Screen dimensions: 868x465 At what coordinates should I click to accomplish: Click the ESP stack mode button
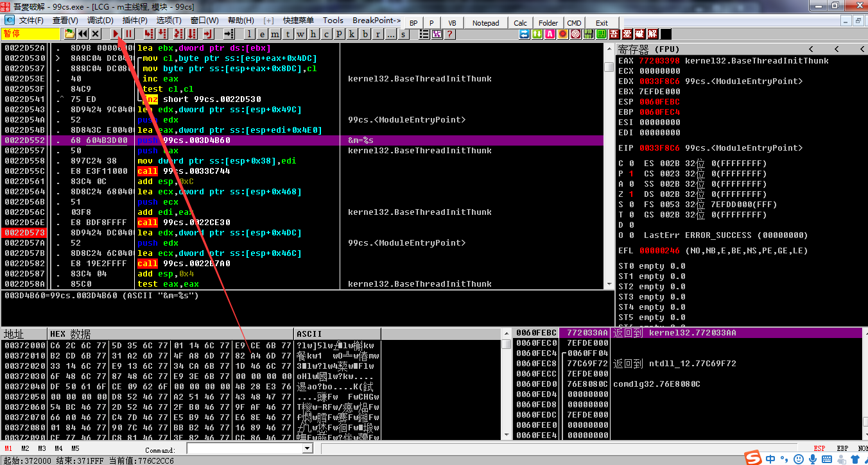click(x=820, y=448)
